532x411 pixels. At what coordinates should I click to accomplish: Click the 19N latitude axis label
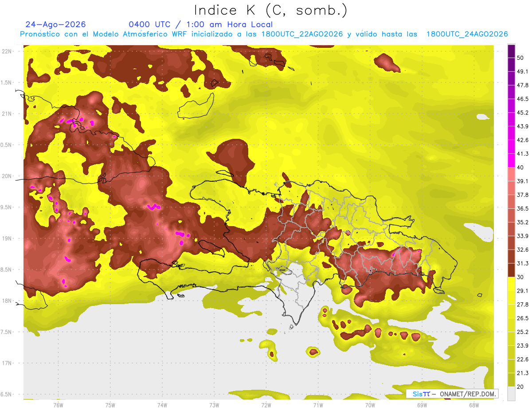(7, 238)
